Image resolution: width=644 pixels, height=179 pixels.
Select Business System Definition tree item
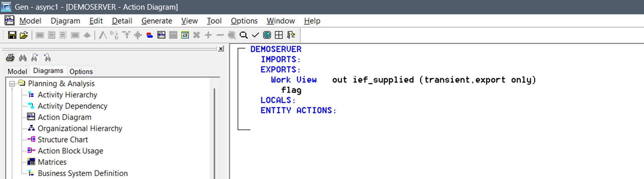coord(83,173)
